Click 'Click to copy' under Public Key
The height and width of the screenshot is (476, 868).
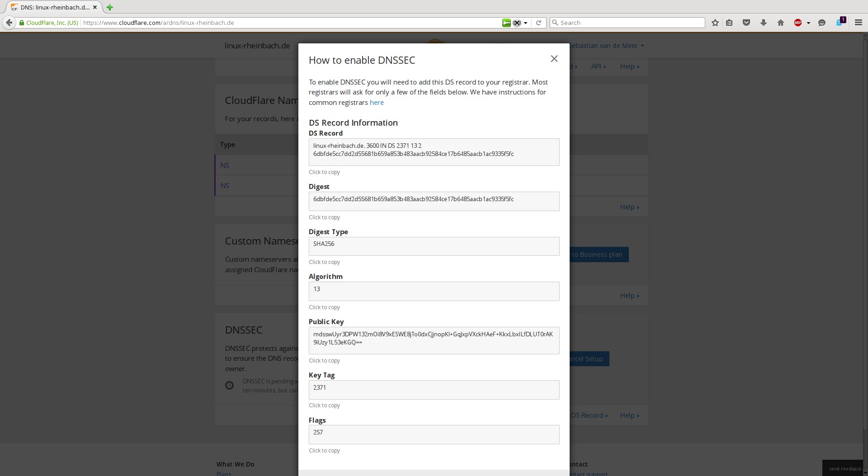[x=324, y=361]
